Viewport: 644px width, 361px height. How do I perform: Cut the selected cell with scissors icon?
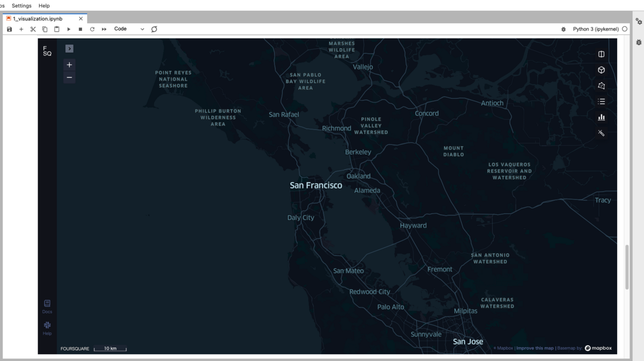(33, 29)
